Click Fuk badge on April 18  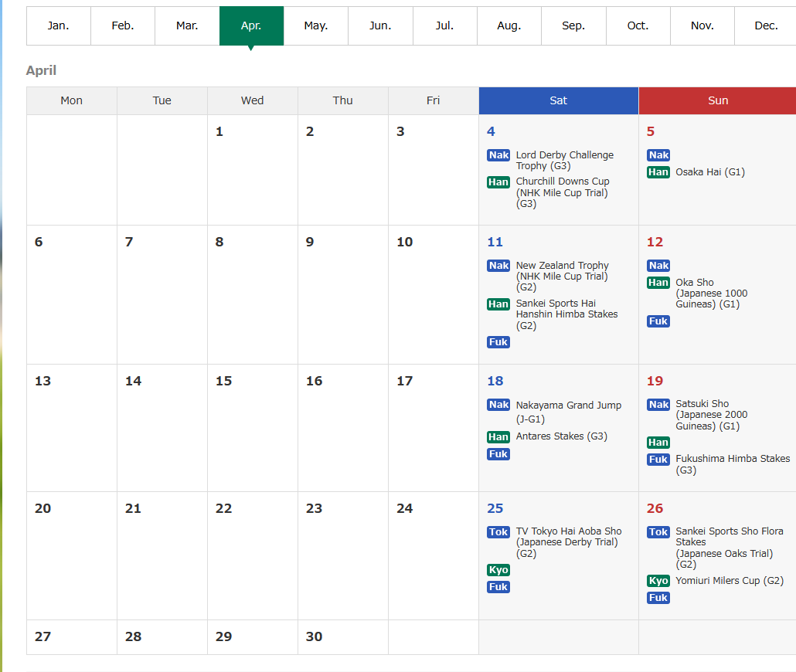coord(498,454)
